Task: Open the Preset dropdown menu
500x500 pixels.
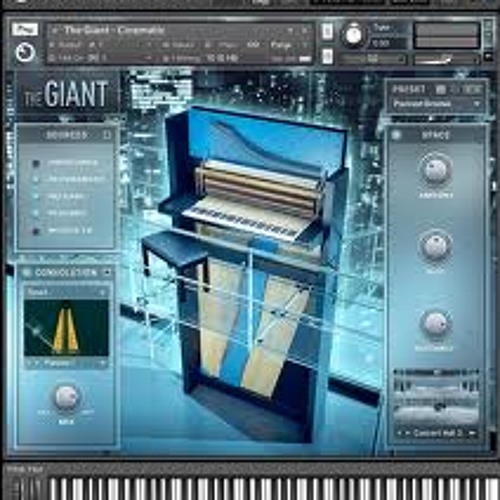Action: coord(435,104)
